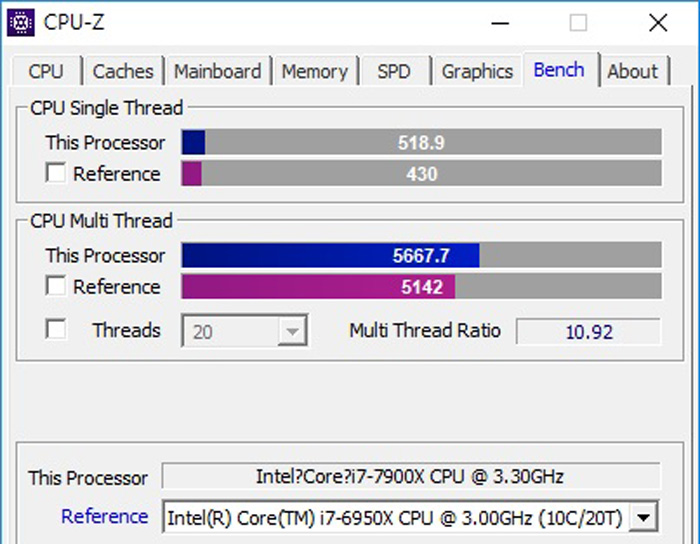Minimize the CPU-Z window
Viewport: 700px width, 544px height.
500,23
